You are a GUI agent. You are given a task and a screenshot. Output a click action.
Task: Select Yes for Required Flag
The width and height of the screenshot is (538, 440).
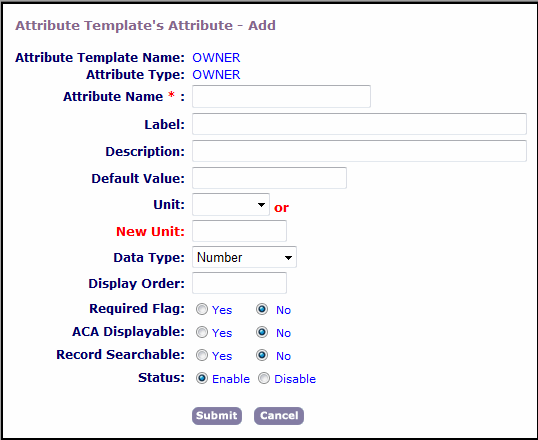(x=202, y=309)
